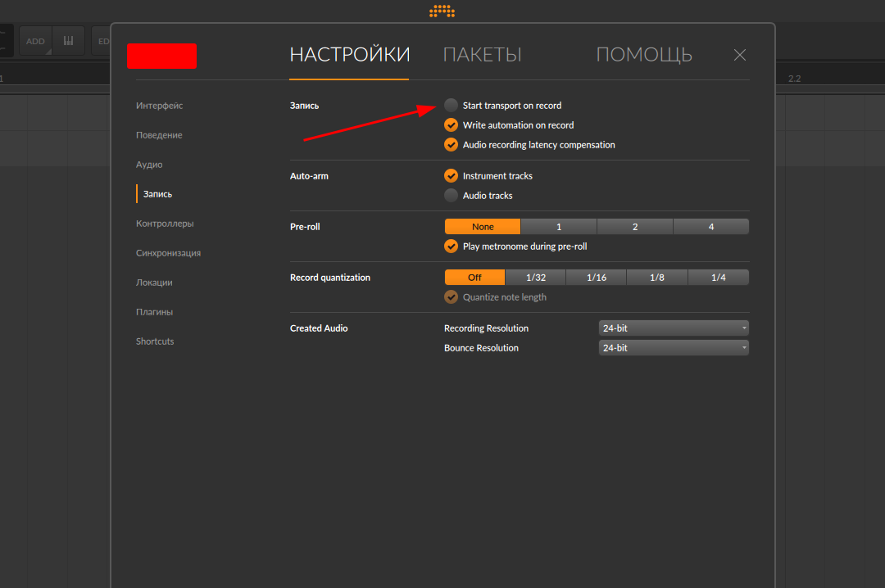This screenshot has height=588, width=885.
Task: Open the Shortcuts settings section
Action: click(155, 341)
